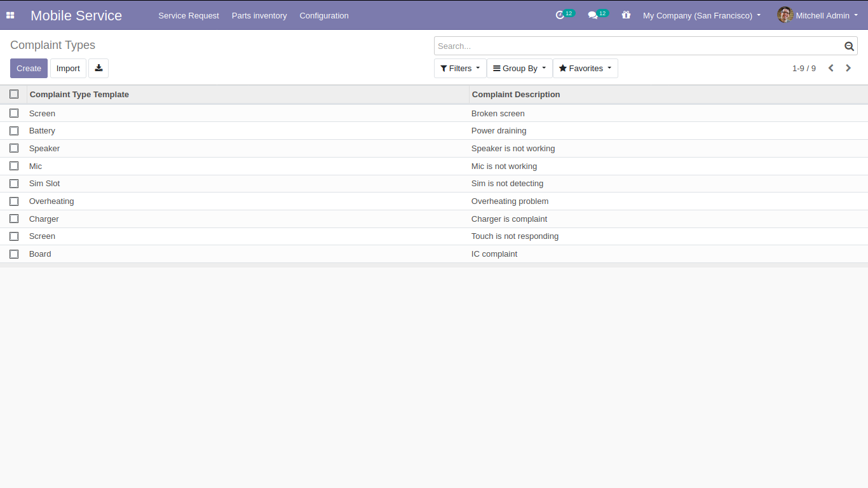Open the Service Request menu
Viewport: 868px width, 488px height.
tap(189, 15)
